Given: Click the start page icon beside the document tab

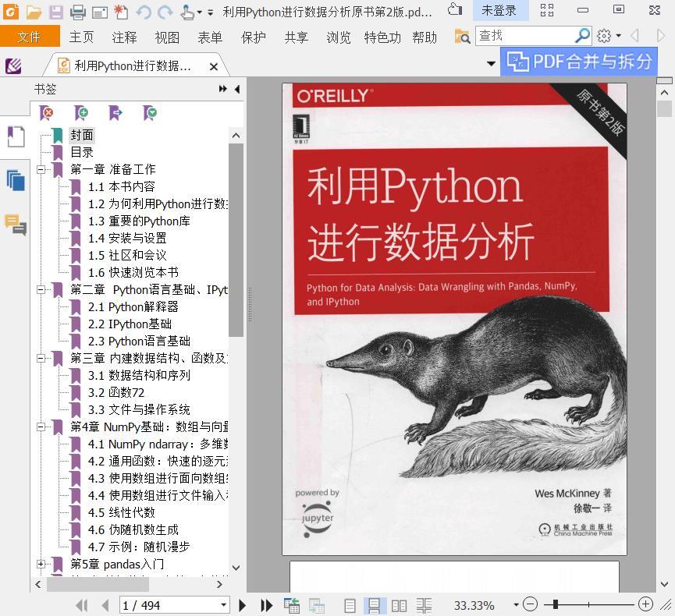Looking at the screenshot, I should pyautogui.click(x=13, y=65).
